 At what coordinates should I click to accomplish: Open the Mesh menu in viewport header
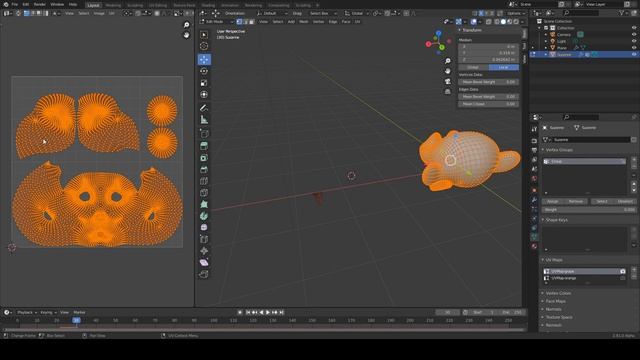pos(304,22)
